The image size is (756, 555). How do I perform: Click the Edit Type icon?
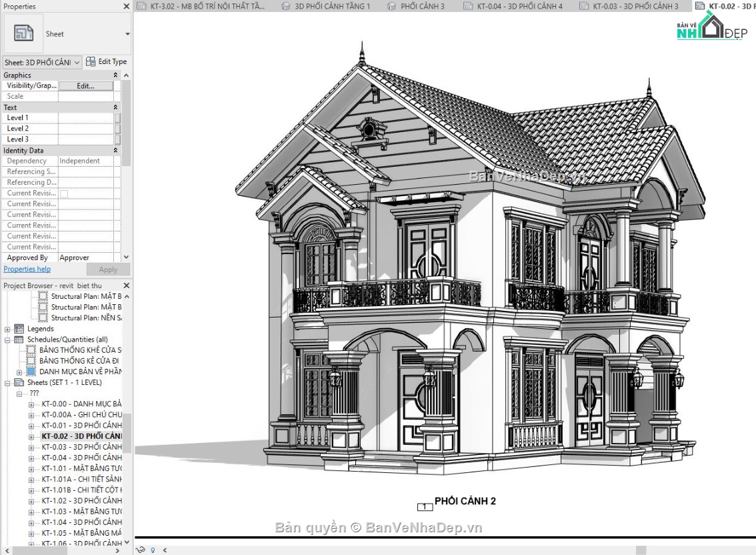coord(90,61)
